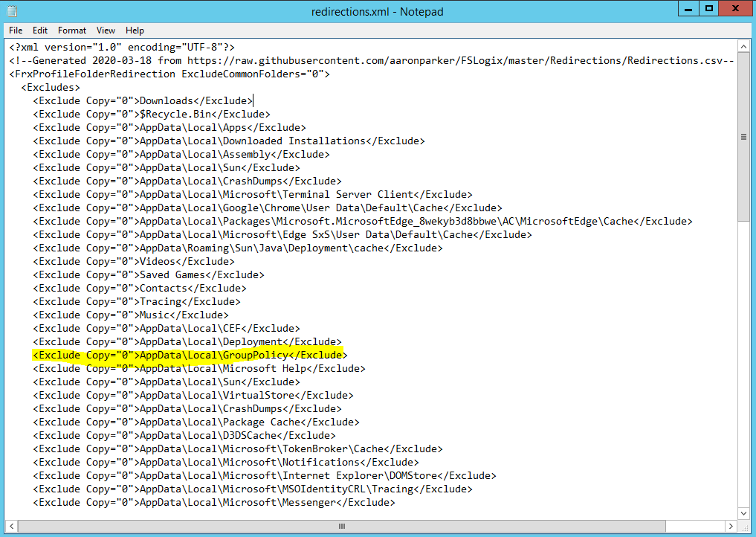
Task: Open the Help menu
Action: [x=135, y=30]
